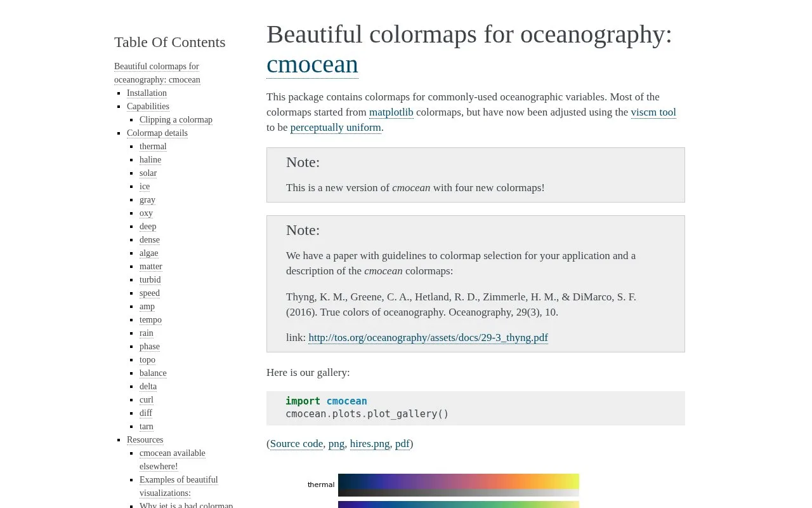Click 'This is a new version' note text

click(416, 188)
